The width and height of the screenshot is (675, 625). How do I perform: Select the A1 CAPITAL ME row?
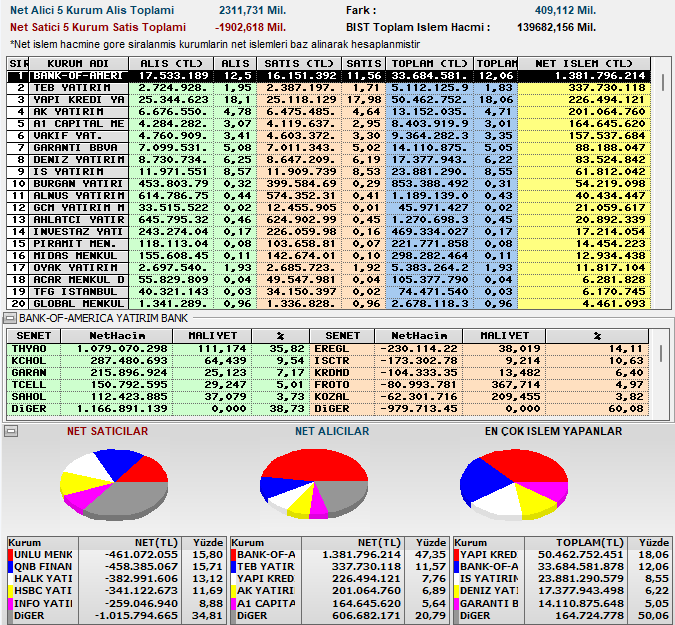(x=328, y=124)
